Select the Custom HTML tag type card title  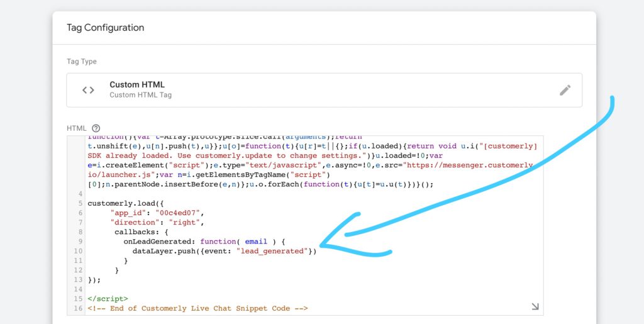point(137,84)
